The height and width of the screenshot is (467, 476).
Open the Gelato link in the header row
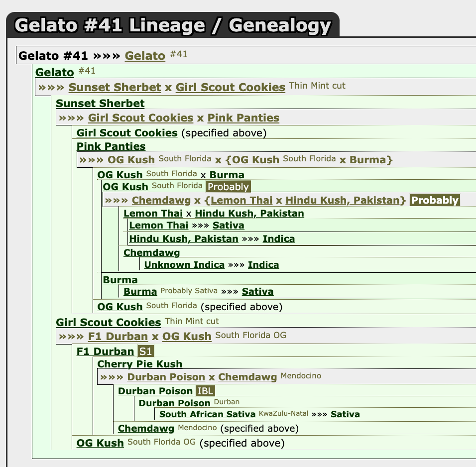point(145,56)
